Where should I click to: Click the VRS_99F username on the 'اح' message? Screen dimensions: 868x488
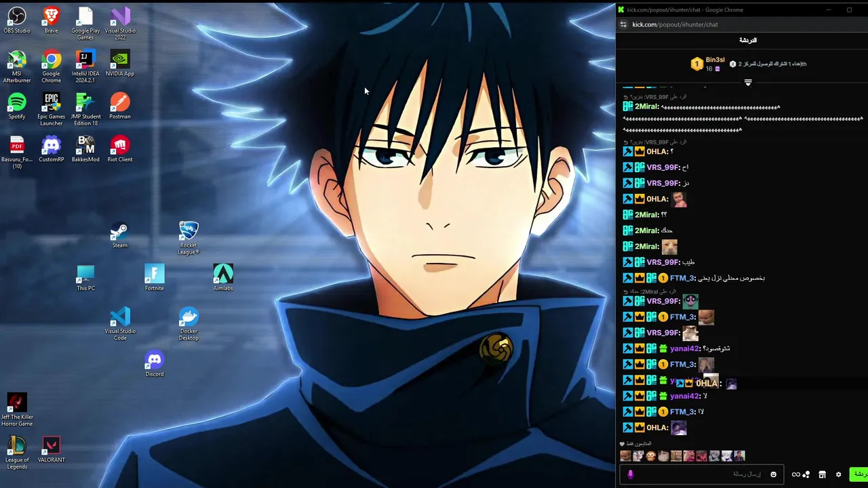[663, 167]
